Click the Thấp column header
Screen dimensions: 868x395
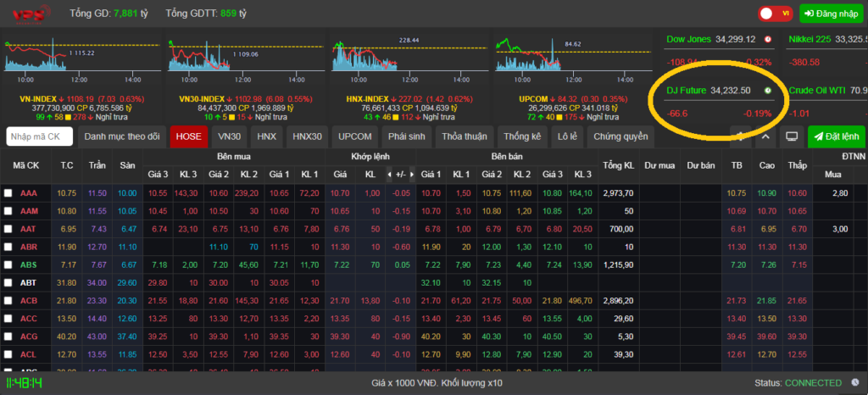[x=798, y=165]
